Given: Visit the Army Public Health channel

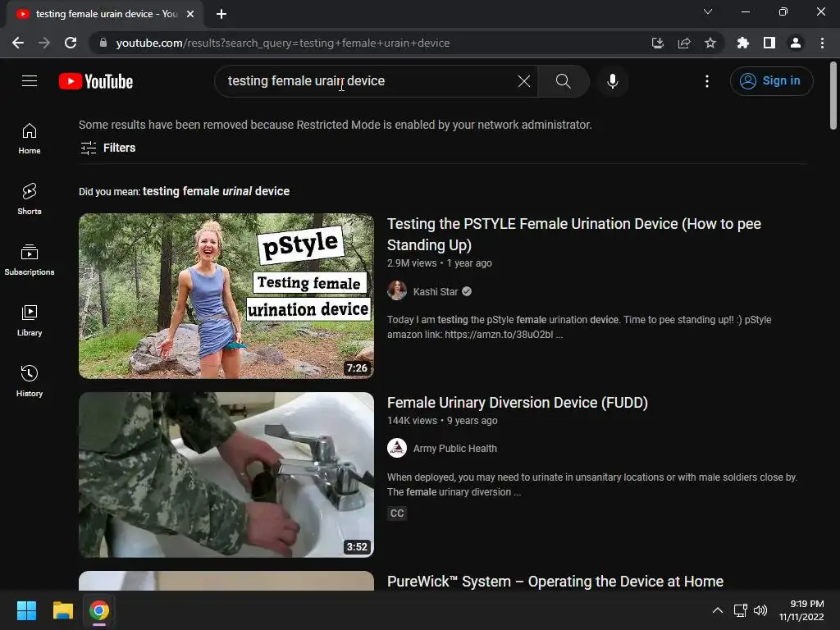Looking at the screenshot, I should click(454, 449).
